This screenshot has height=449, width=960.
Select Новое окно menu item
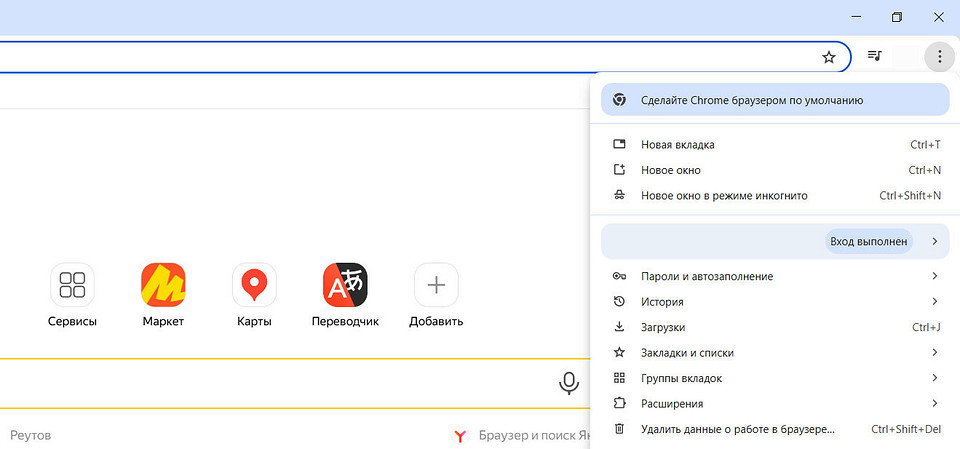pyautogui.click(x=775, y=170)
